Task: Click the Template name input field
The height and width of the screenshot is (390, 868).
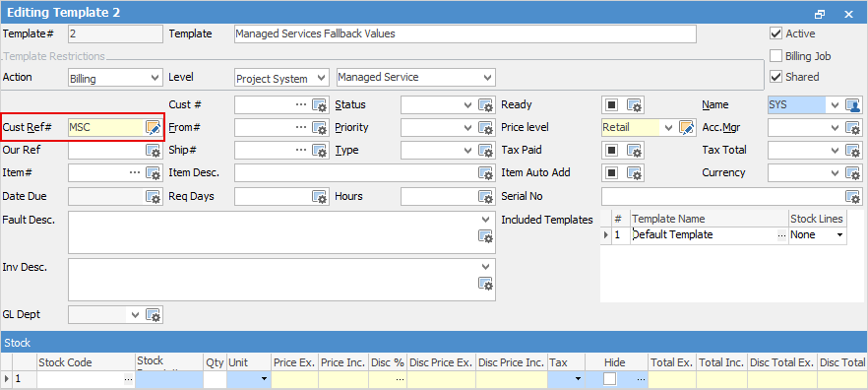Action: [465, 33]
